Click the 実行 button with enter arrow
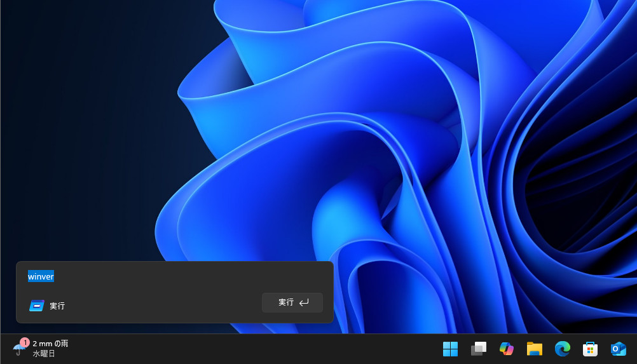 pos(292,303)
